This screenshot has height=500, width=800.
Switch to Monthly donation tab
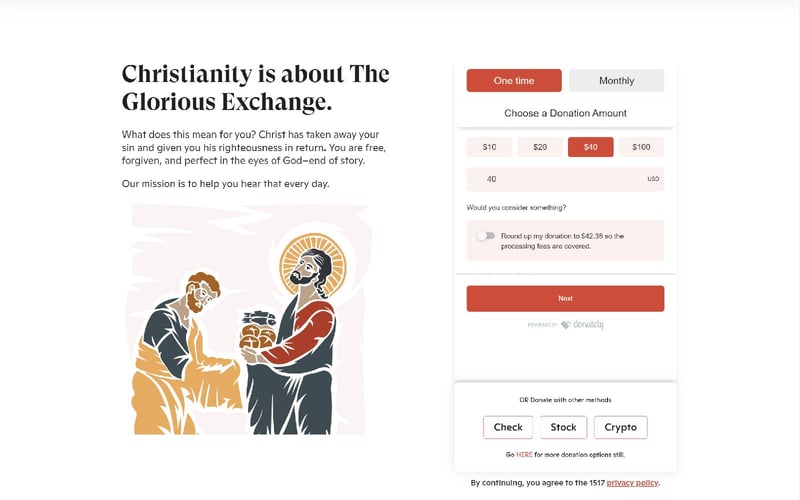(616, 81)
